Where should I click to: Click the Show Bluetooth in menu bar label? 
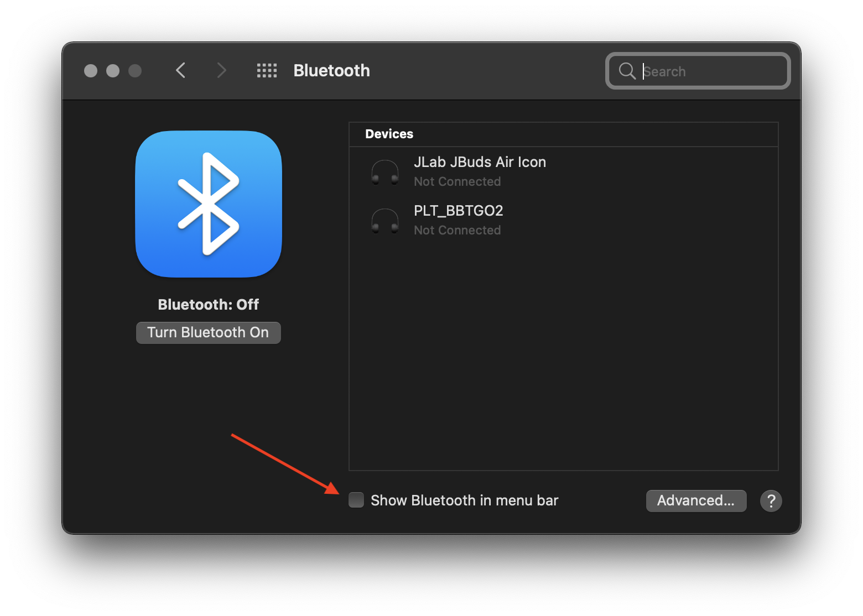(x=464, y=500)
